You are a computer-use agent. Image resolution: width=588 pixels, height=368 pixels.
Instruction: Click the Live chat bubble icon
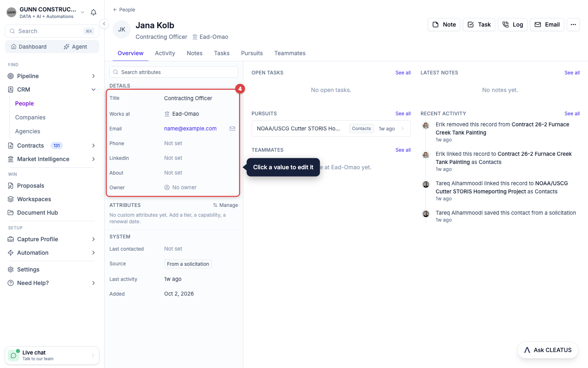click(x=13, y=355)
